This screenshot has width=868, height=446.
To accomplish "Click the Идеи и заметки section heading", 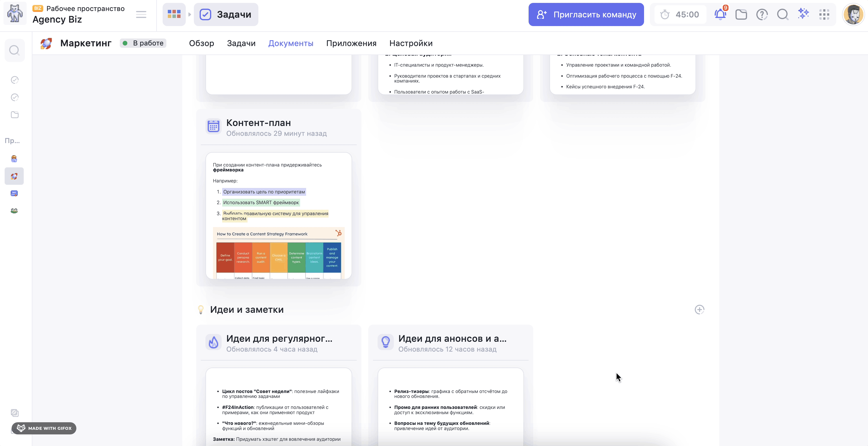I will (x=247, y=309).
